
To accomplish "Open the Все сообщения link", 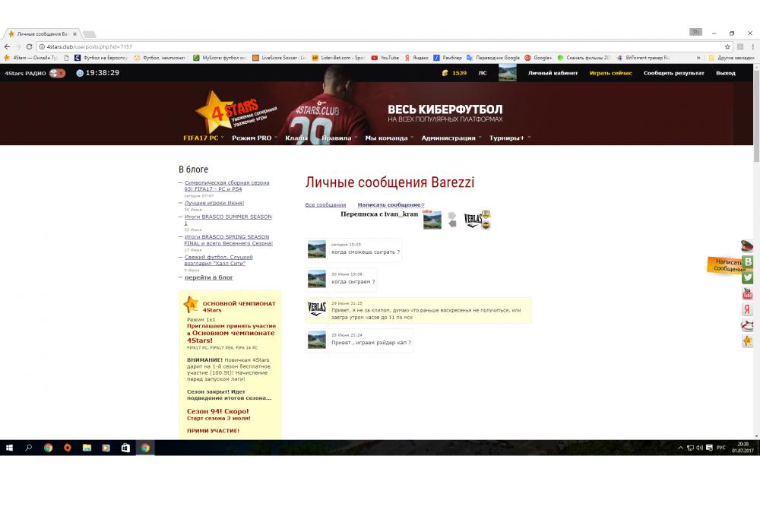I will tap(325, 205).
